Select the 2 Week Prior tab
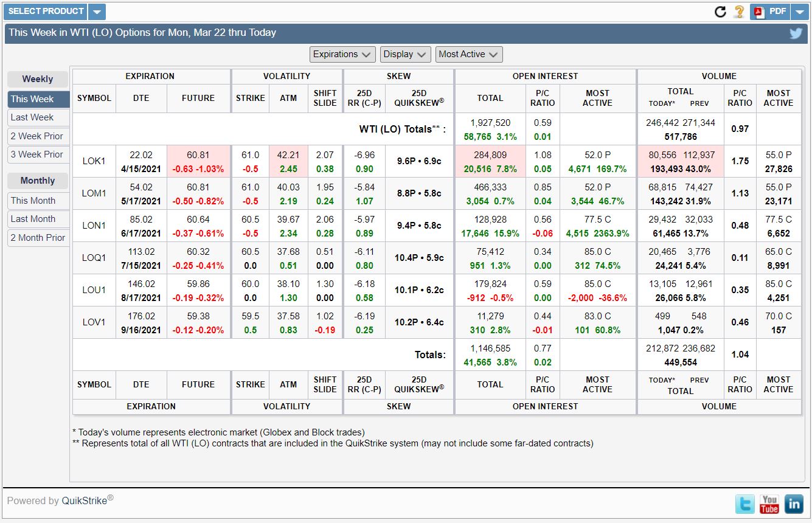The height and width of the screenshot is (523, 812). [38, 136]
